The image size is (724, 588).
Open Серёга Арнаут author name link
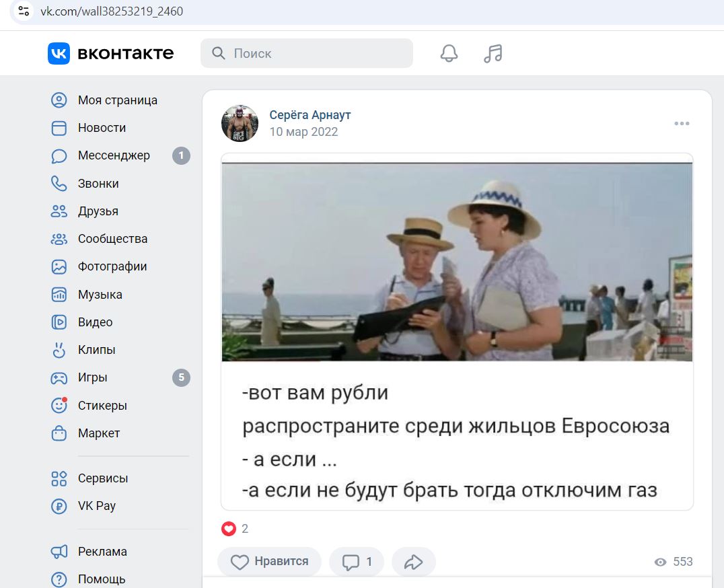click(x=310, y=115)
